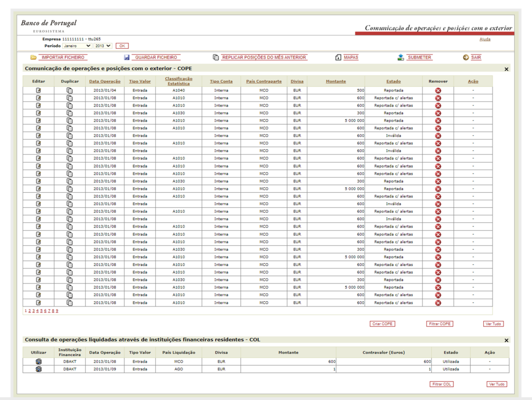Choose Replicar Posições do Mês Anterior
The image size is (532, 400).
(264, 57)
